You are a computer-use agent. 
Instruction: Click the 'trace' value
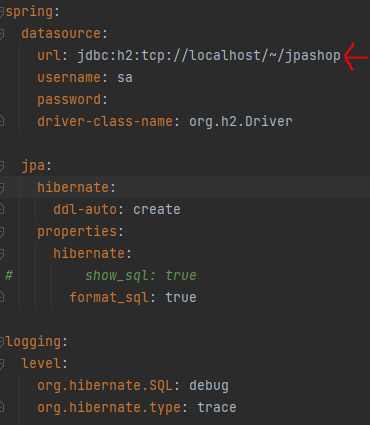tap(217, 408)
